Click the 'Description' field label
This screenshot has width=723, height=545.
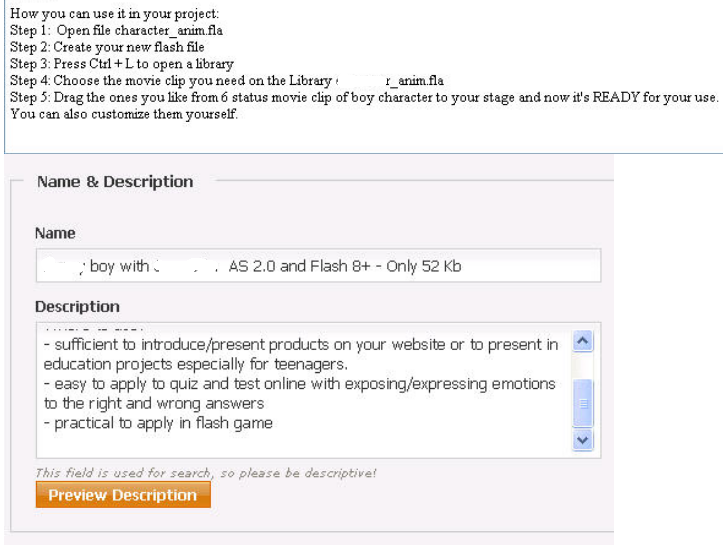point(77,307)
